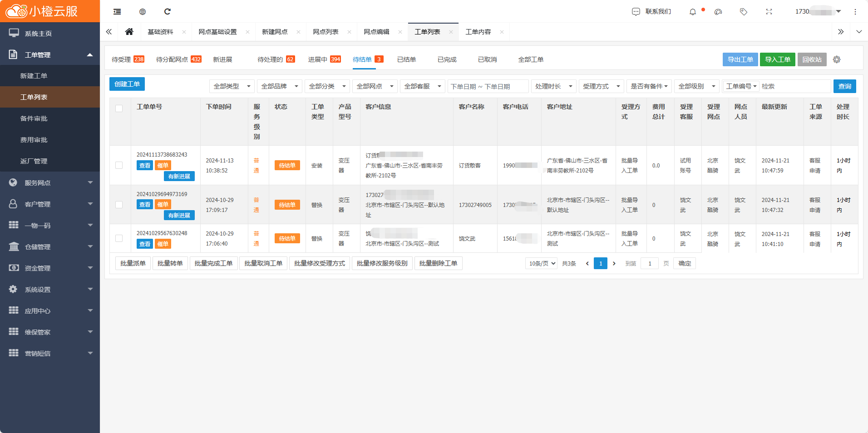
Task: Click 创建工单 button
Action: 127,84
